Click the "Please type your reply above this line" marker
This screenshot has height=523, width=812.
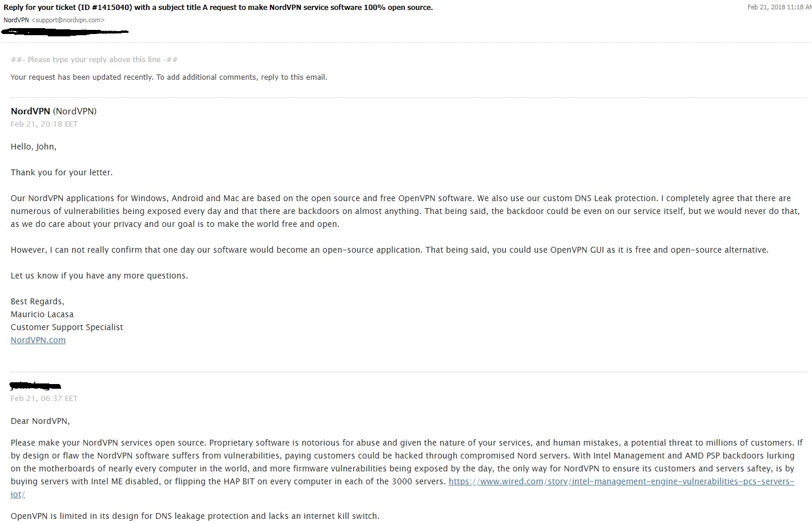click(x=94, y=59)
